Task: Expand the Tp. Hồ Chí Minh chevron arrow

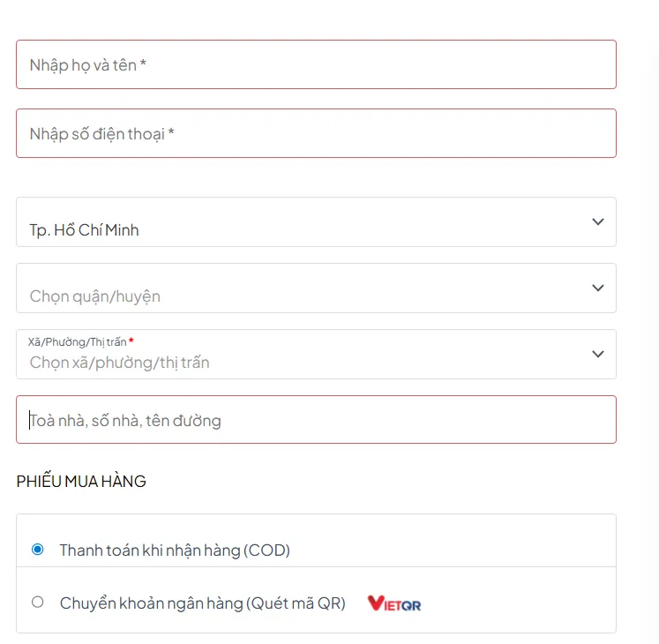Action: pyautogui.click(x=598, y=221)
